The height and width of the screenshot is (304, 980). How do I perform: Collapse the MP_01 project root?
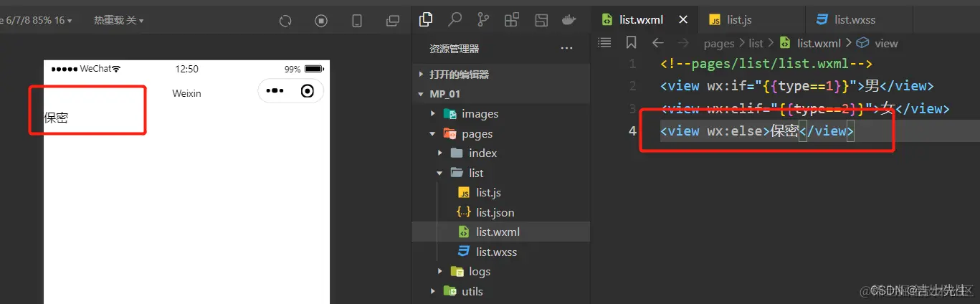[500, 94]
